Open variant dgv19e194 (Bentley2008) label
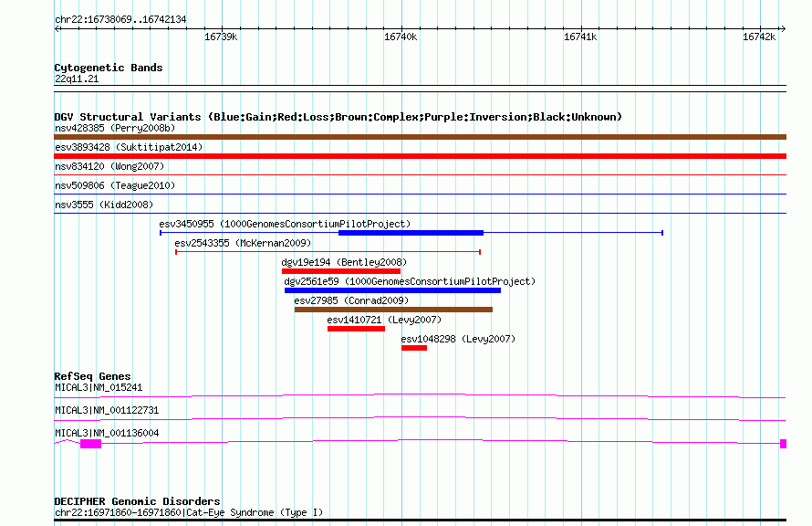Image resolution: width=812 pixels, height=526 pixels. point(344,262)
